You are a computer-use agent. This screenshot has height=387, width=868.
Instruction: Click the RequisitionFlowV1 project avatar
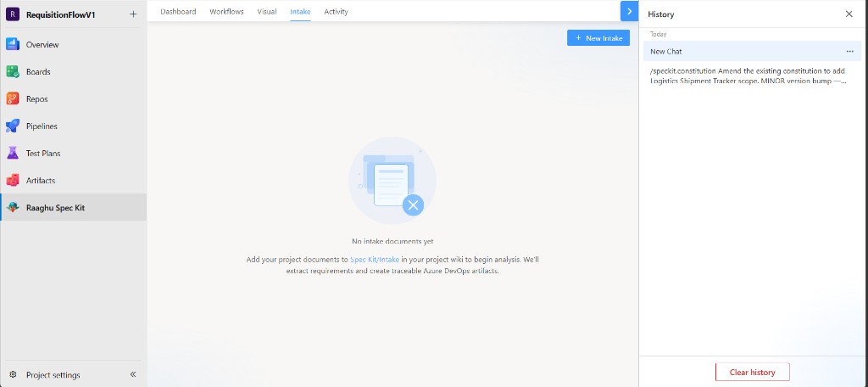click(13, 14)
